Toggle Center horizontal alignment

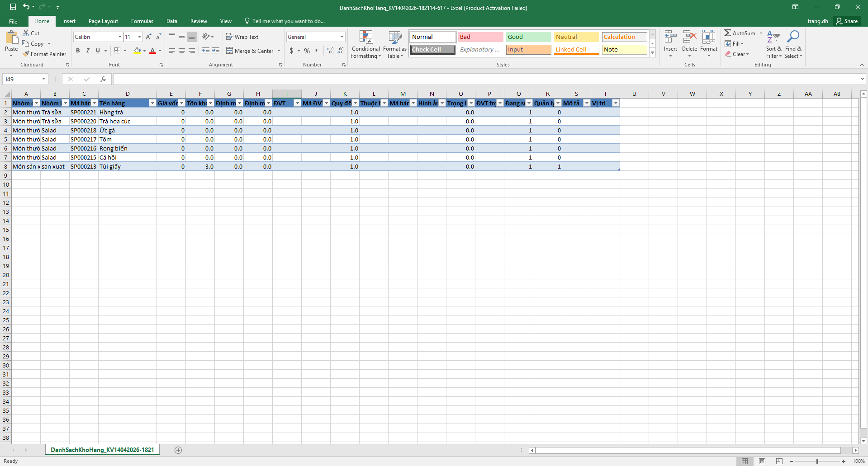[182, 51]
